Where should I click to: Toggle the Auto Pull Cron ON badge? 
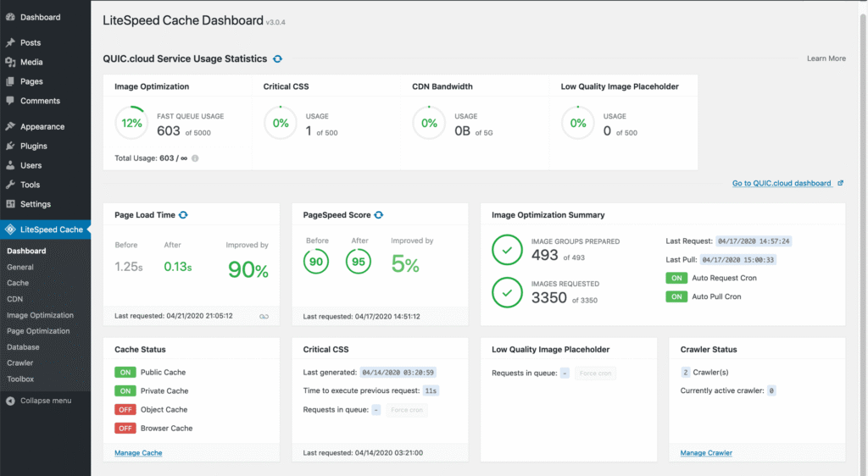tap(676, 297)
